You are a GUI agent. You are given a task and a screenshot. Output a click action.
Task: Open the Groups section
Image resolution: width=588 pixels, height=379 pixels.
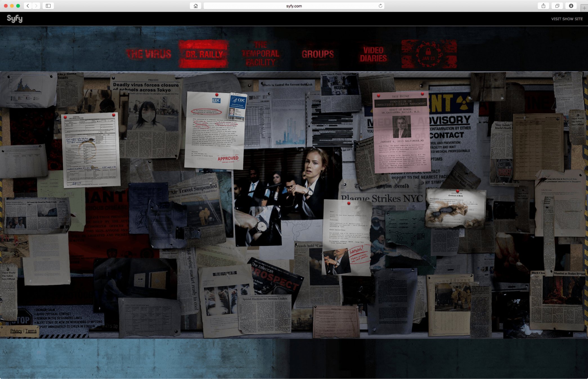(x=318, y=54)
